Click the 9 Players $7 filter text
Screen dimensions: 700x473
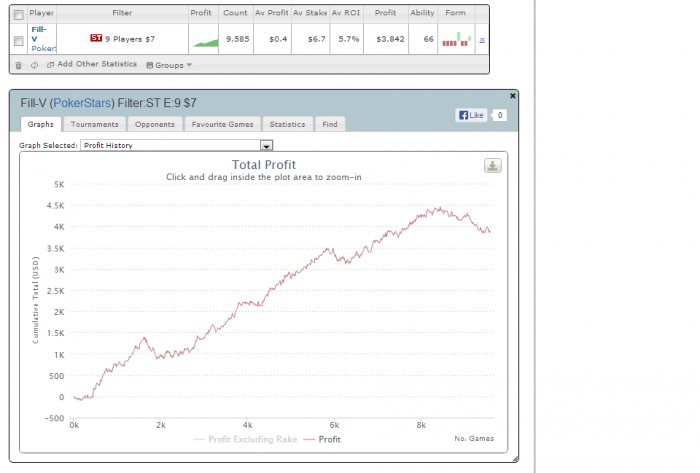coord(130,39)
